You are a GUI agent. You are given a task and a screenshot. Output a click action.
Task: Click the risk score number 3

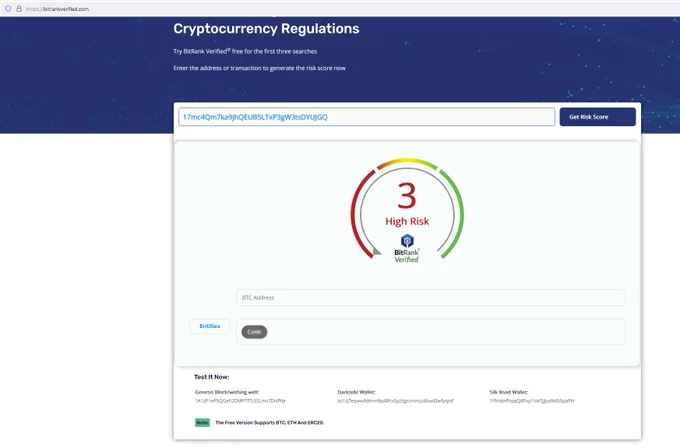tap(407, 196)
